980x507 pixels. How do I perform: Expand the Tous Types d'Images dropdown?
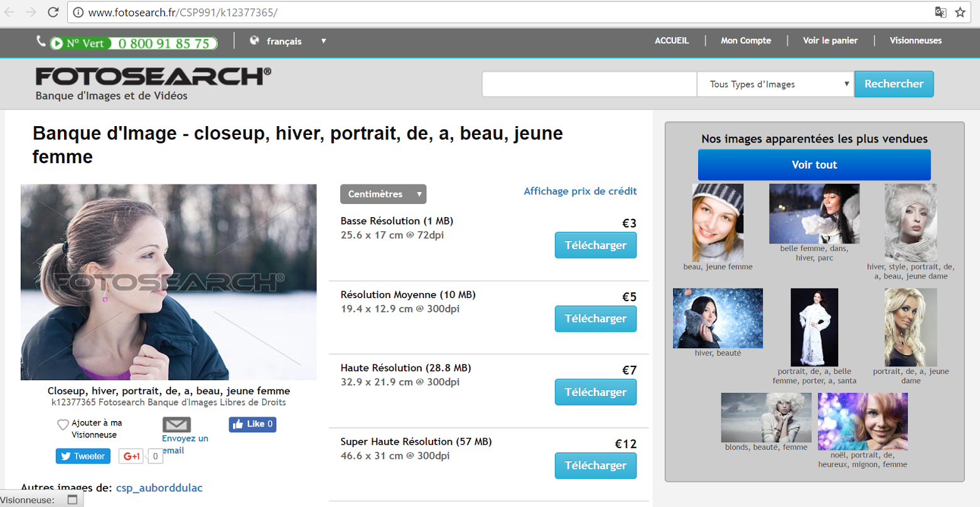pyautogui.click(x=775, y=84)
